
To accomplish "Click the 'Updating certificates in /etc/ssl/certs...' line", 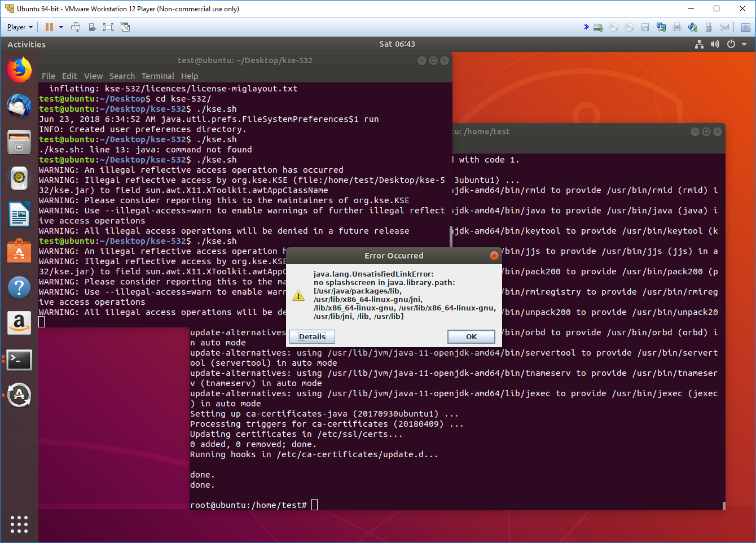I will [296, 434].
